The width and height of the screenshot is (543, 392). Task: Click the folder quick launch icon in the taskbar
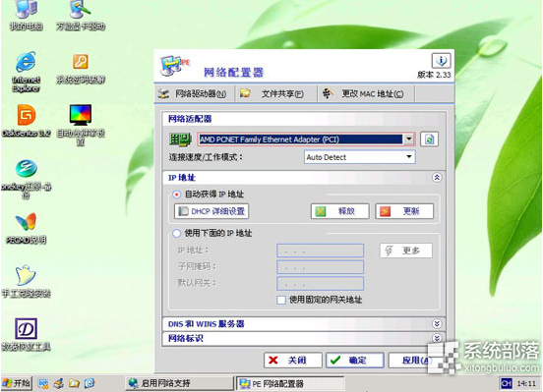pos(74,383)
